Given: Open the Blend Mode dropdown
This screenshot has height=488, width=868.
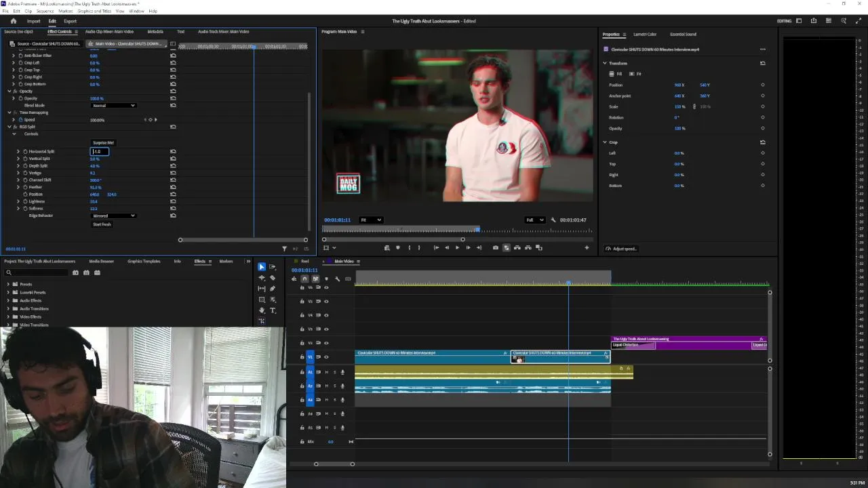Looking at the screenshot, I should (114, 106).
